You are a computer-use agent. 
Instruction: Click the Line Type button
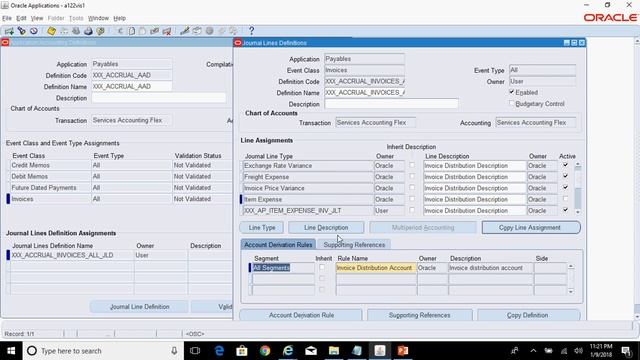[262, 227]
